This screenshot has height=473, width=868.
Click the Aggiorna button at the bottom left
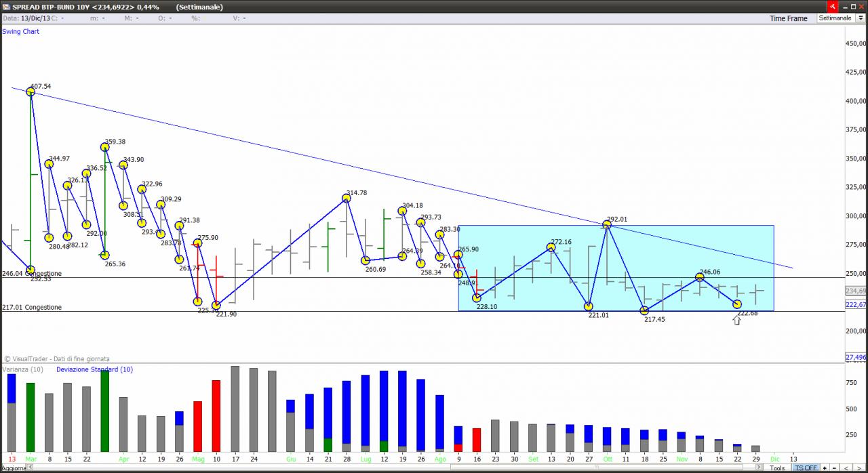(x=13, y=468)
